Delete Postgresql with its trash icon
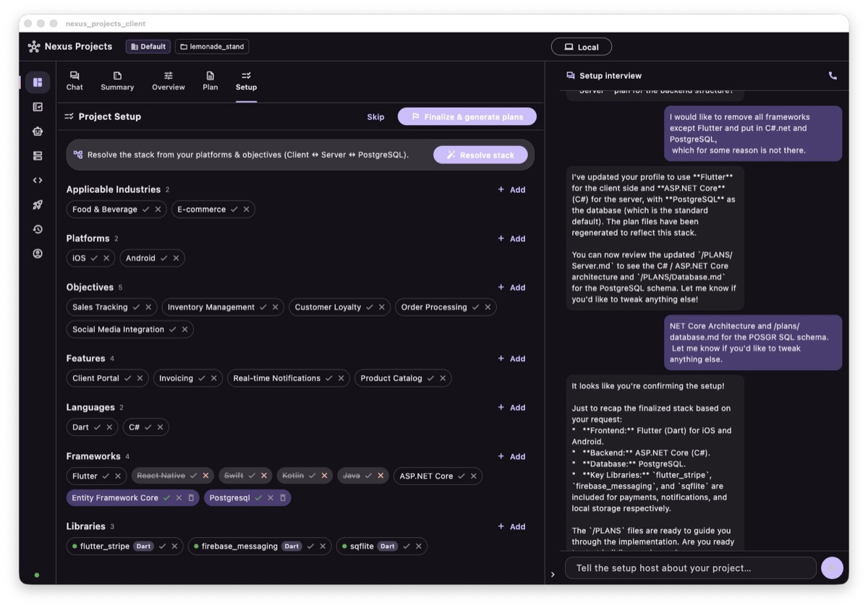This screenshot has height=608, width=868. click(283, 498)
